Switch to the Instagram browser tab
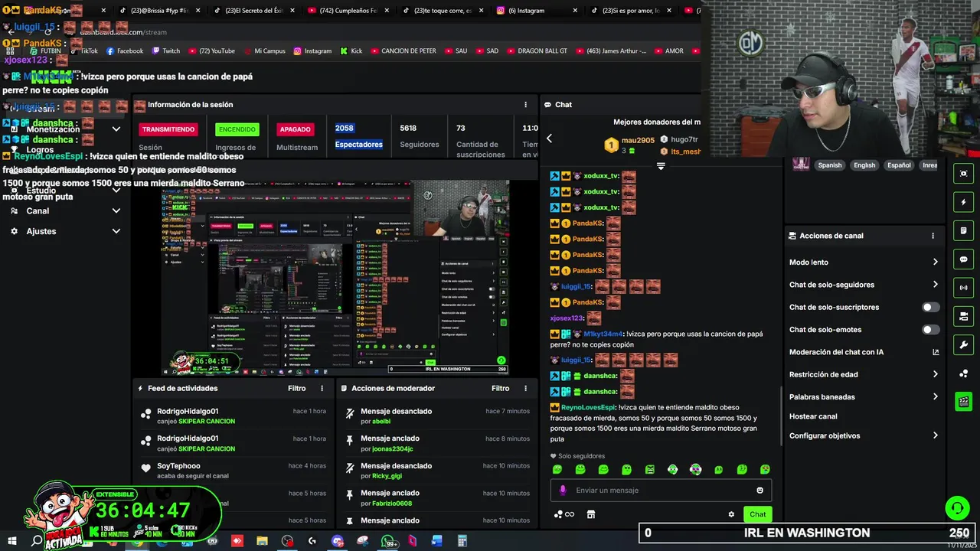Image resolution: width=980 pixels, height=551 pixels. pyautogui.click(x=537, y=11)
